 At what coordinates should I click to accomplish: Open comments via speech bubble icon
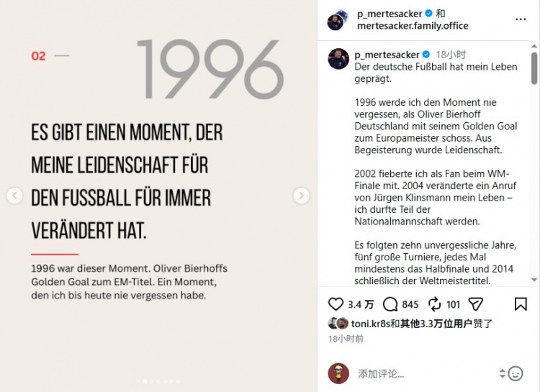pyautogui.click(x=390, y=304)
